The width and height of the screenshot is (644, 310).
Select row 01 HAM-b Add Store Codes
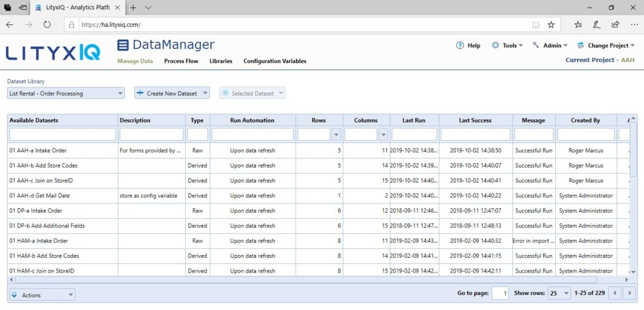coord(319,256)
